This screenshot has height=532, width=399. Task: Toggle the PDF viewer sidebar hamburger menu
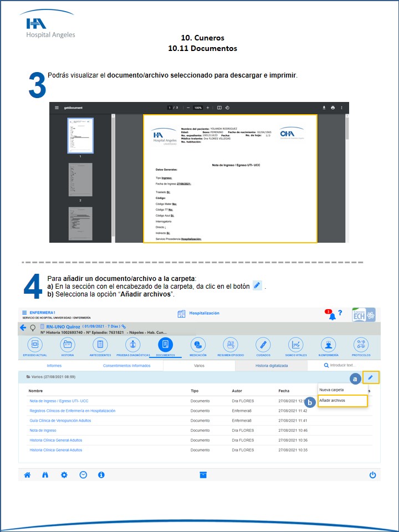click(x=57, y=108)
